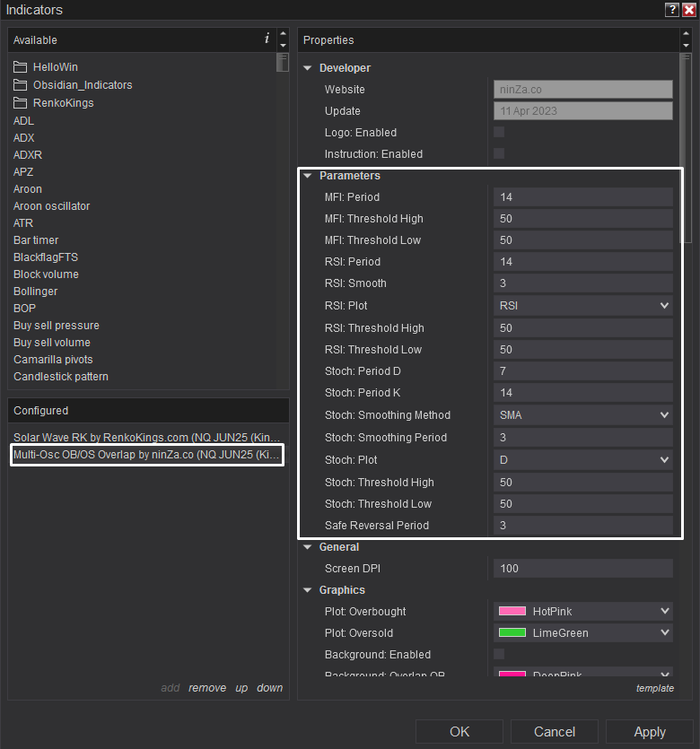This screenshot has width=700, height=749.
Task: Click the Stoch: Period D field
Action: pyautogui.click(x=583, y=370)
